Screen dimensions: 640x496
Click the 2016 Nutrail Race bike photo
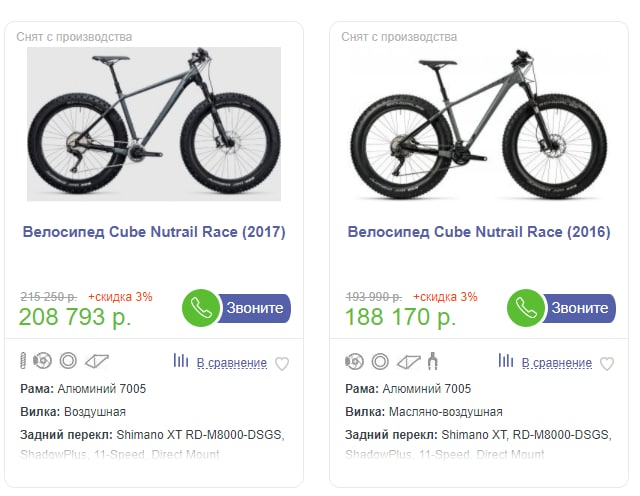479,123
